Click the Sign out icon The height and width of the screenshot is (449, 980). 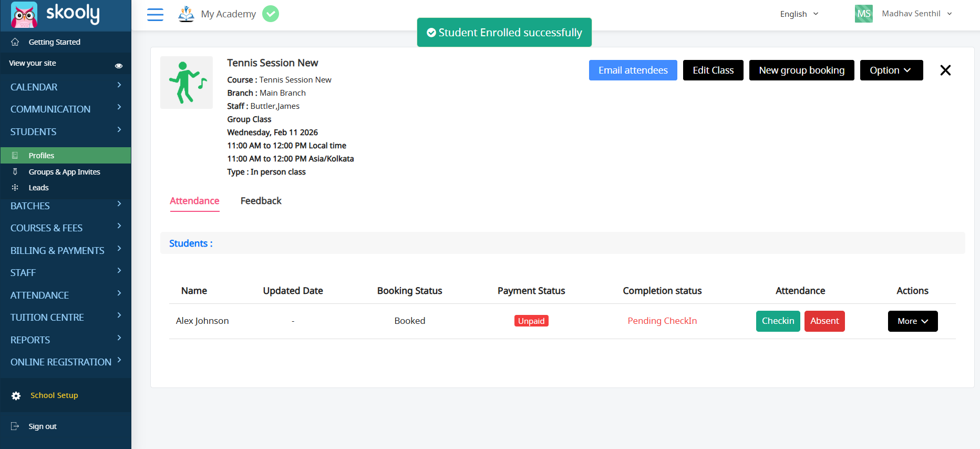point(15,426)
